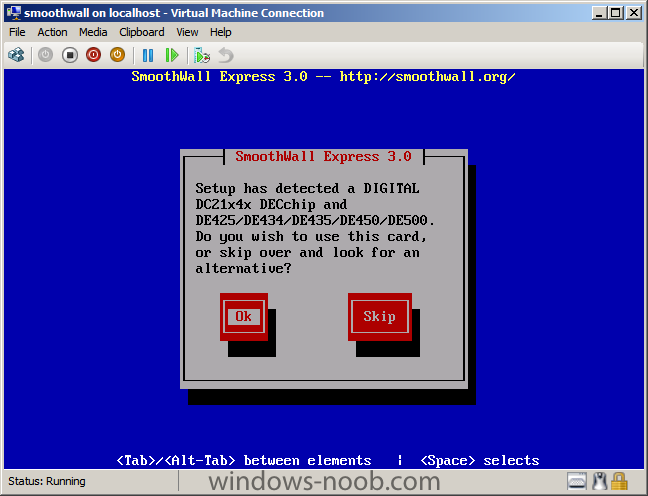Click the greyed Start VM icon
The height and width of the screenshot is (496, 648).
pyautogui.click(x=45, y=55)
